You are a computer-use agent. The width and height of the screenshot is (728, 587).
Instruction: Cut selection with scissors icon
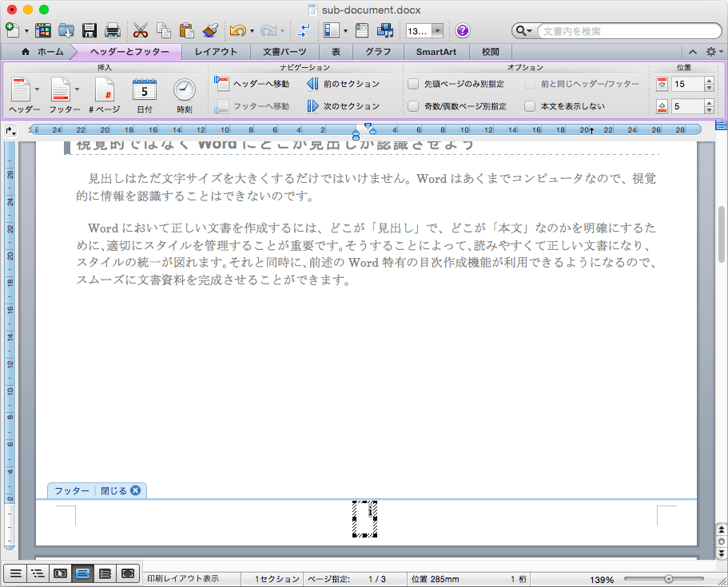click(x=140, y=30)
